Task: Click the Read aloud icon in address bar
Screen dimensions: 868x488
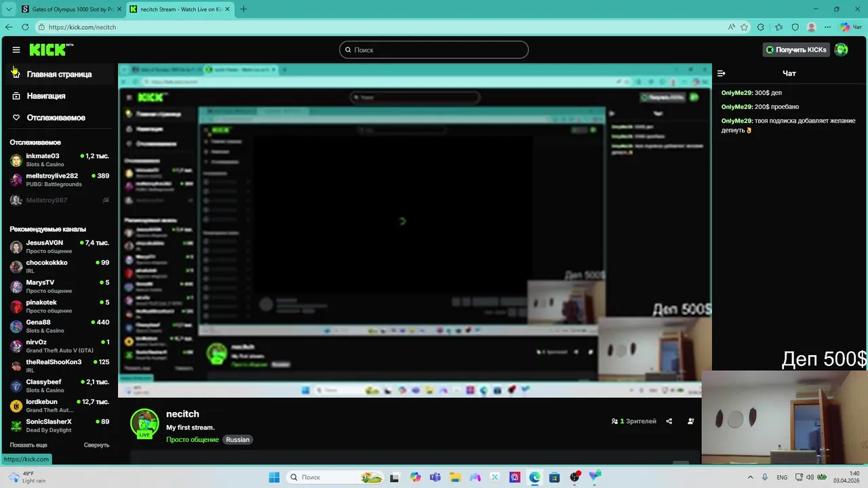Action: click(731, 27)
